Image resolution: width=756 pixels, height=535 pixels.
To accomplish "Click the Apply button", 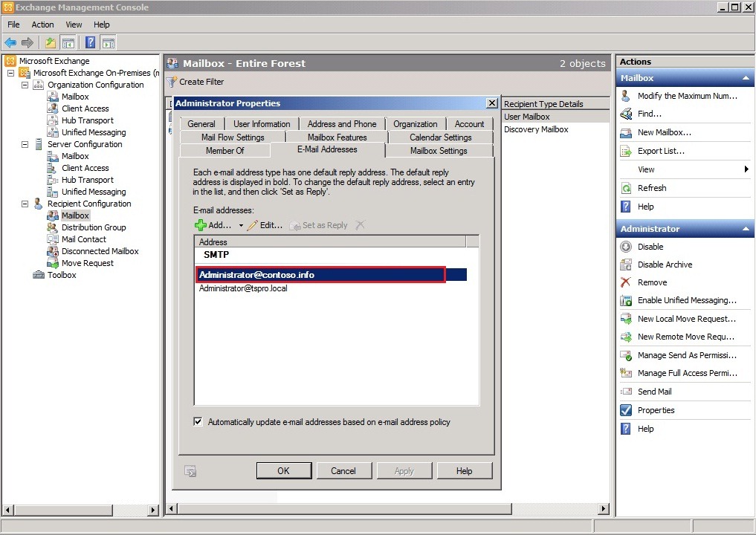I will [404, 471].
